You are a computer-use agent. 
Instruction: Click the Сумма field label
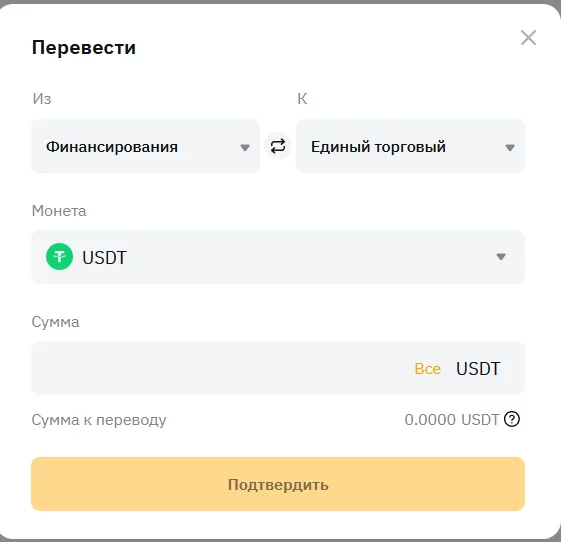(x=55, y=322)
